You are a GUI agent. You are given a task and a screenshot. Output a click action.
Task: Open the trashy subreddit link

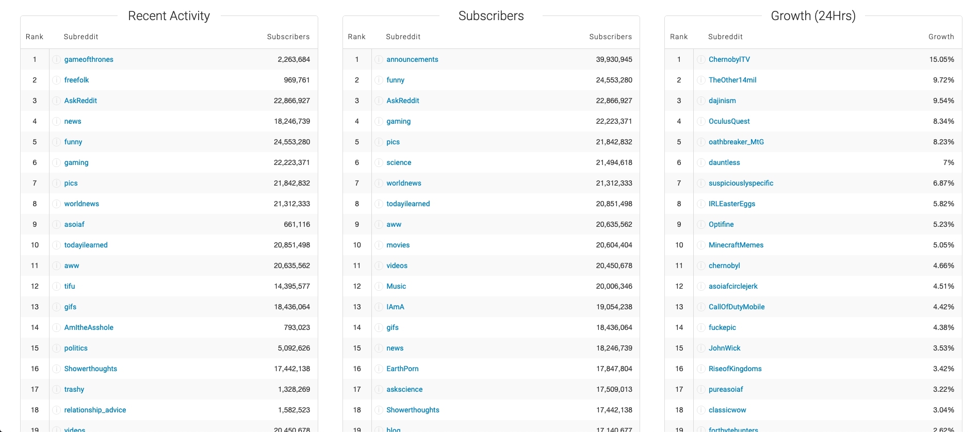pos(74,389)
